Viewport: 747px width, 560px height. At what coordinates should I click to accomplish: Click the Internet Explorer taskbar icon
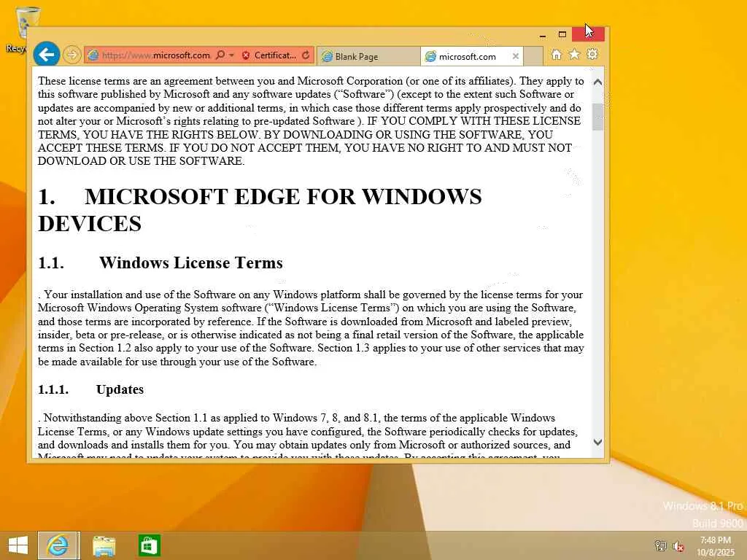click(58, 545)
